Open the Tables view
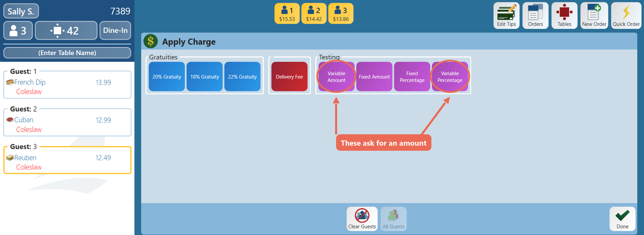This screenshot has height=235, width=644. 564,15
